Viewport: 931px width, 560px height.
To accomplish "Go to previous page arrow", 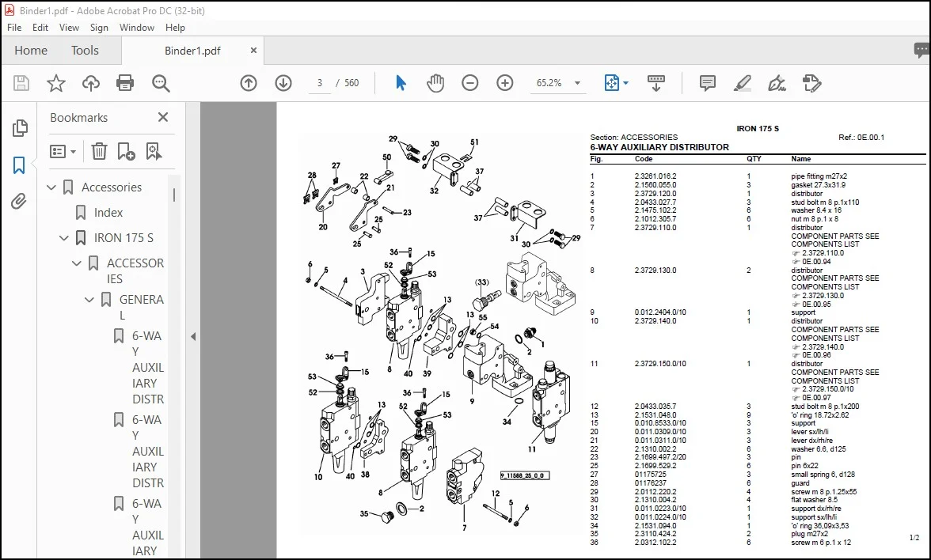I will (249, 83).
